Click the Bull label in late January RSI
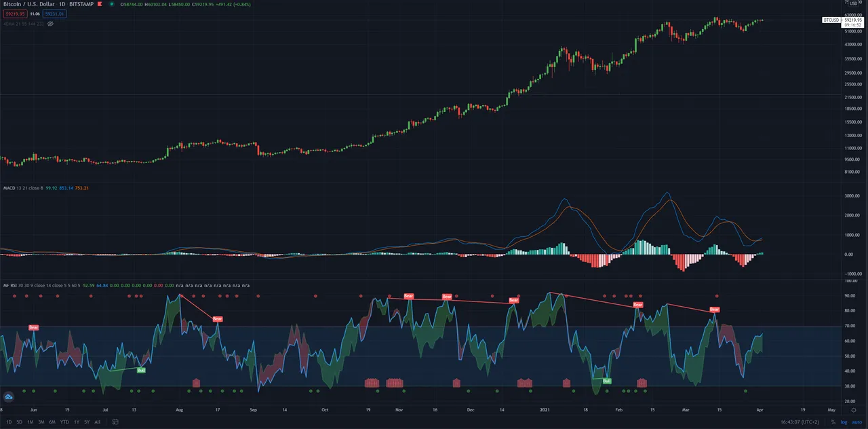 [607, 381]
